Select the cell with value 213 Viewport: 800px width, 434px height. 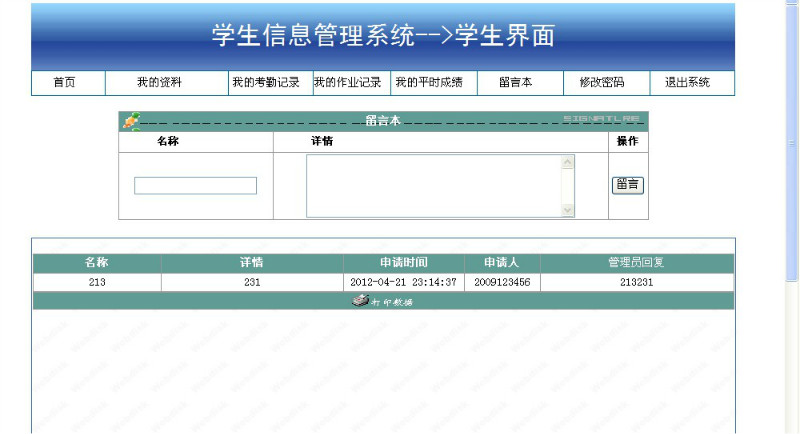click(x=97, y=282)
